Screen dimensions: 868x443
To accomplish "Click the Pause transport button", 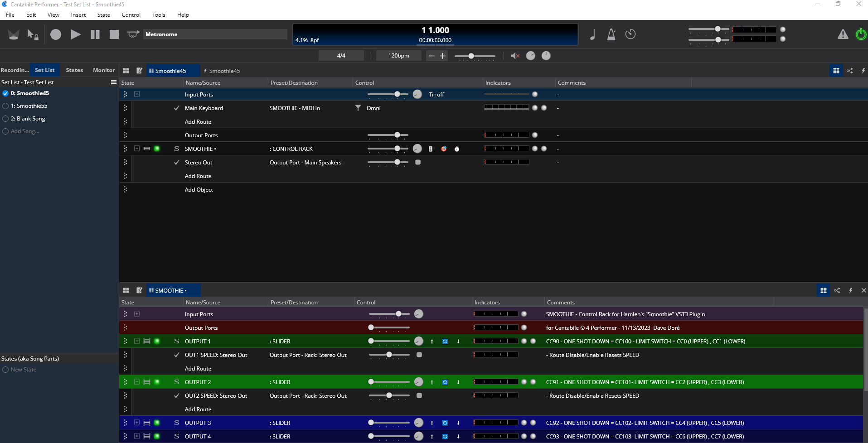I will click(95, 34).
